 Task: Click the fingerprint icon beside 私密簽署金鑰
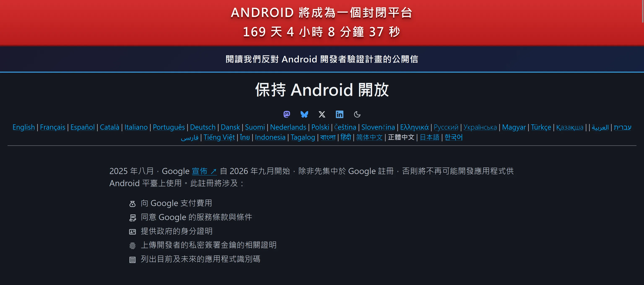132,246
